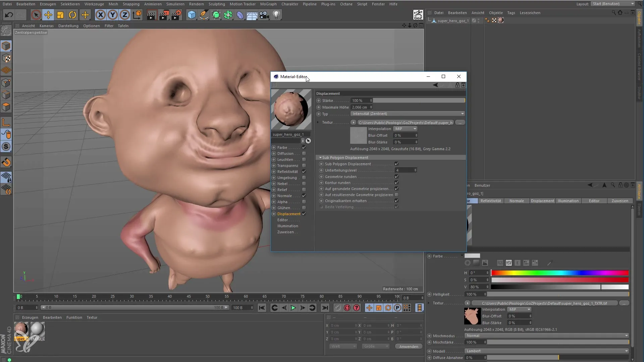
Task: Toggle Geometrie runden checkbox
Action: coord(396,177)
